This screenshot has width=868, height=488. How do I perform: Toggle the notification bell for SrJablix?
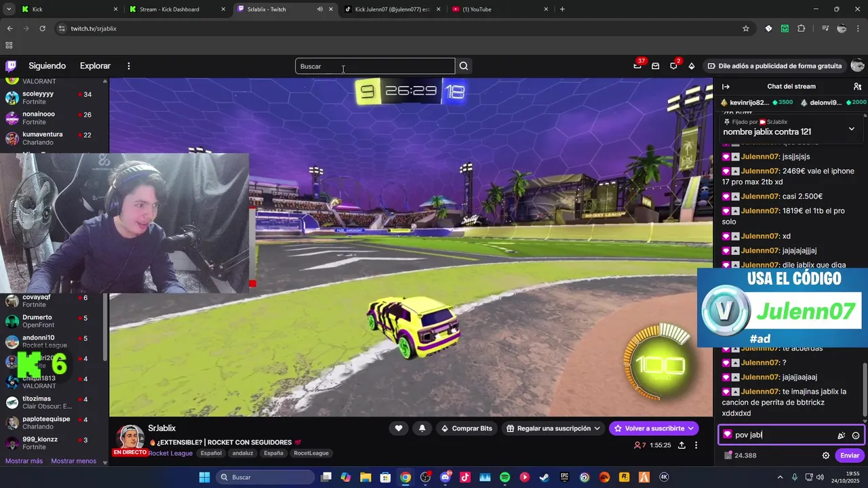[x=422, y=428]
